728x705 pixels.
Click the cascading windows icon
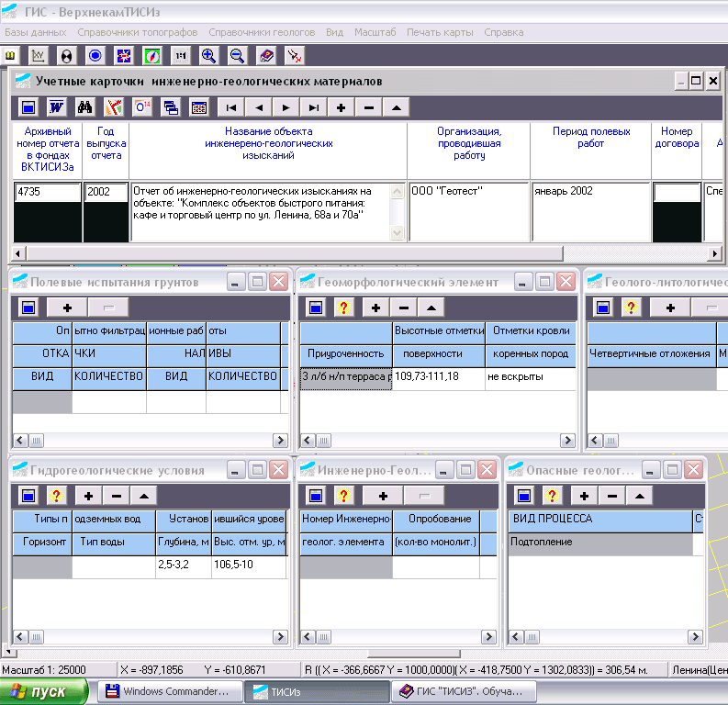tap(171, 107)
